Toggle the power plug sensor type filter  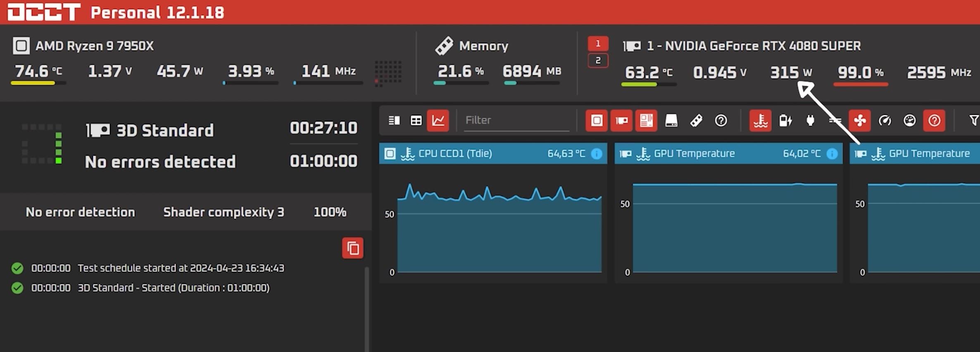(810, 121)
